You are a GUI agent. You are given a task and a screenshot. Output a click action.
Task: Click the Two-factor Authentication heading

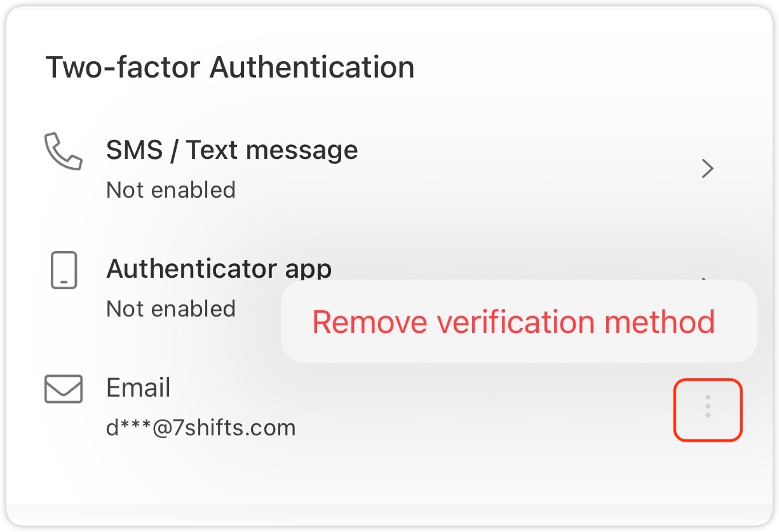coord(230,67)
